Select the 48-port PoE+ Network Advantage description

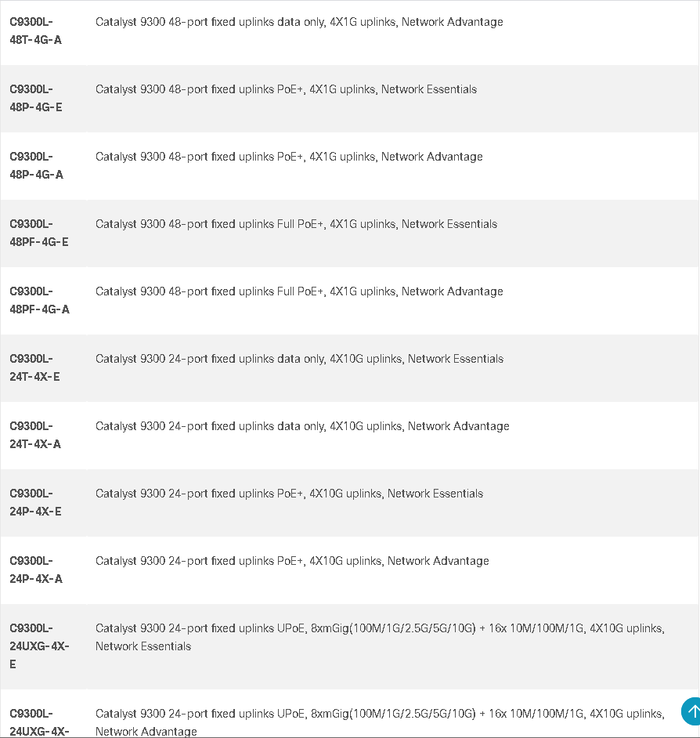[289, 157]
